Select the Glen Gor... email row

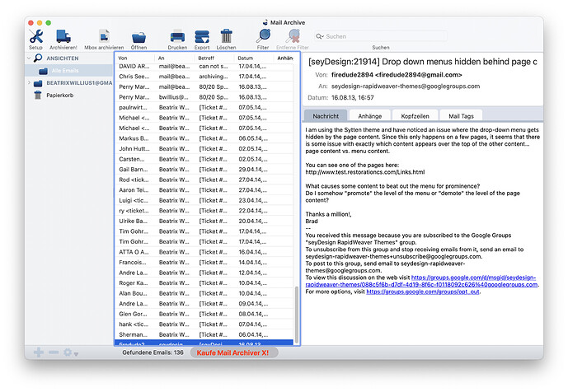204,314
